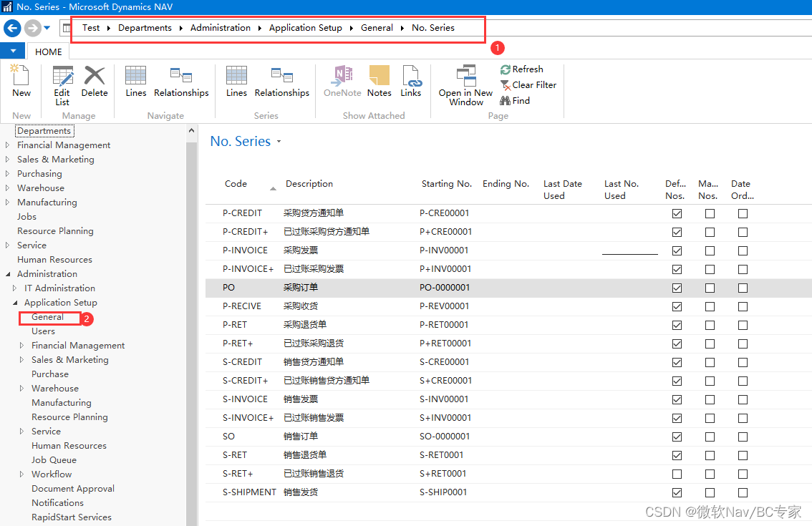Open General under Application Setup

48,317
